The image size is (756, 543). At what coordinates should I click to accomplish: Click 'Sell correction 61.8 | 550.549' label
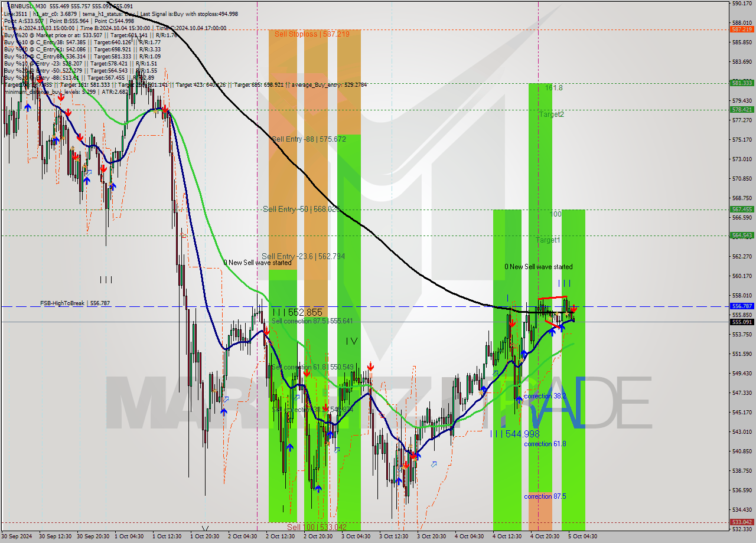point(312,367)
